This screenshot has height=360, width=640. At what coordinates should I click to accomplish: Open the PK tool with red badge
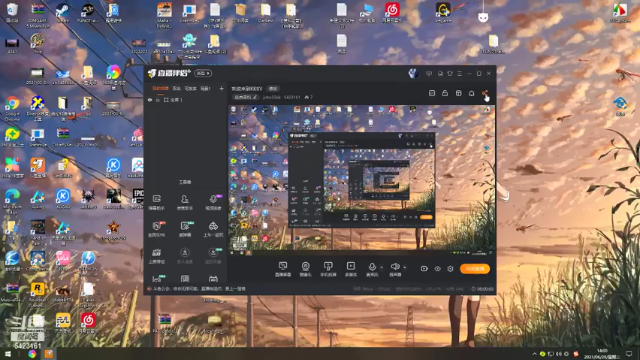point(157,229)
